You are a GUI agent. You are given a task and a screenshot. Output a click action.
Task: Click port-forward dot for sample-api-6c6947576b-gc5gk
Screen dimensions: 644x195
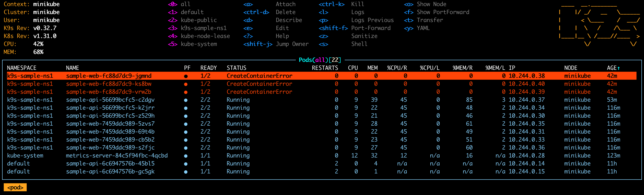pyautogui.click(x=186, y=172)
